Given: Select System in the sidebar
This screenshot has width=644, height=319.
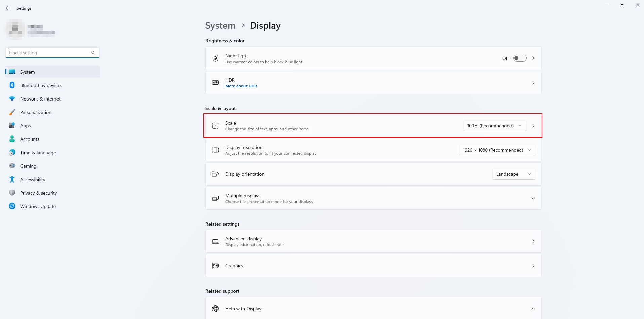Looking at the screenshot, I should coord(52,72).
